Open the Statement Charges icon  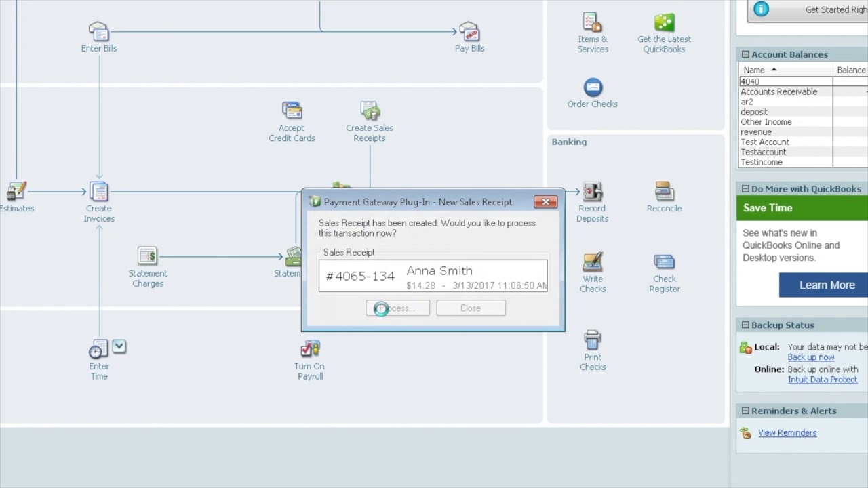click(147, 256)
